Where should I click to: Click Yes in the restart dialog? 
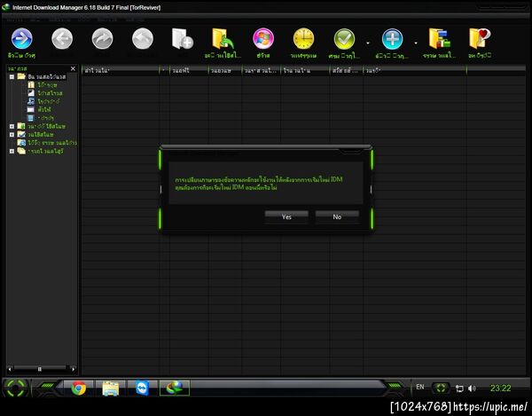tap(286, 216)
